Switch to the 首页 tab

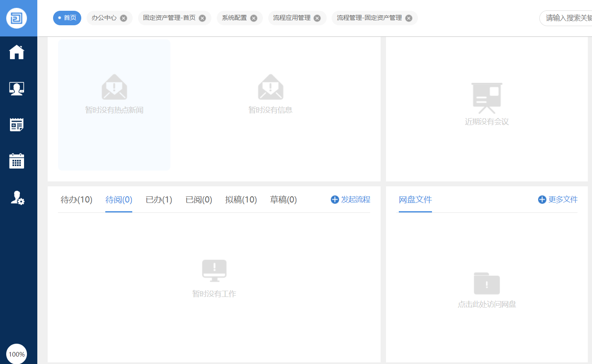click(x=67, y=18)
